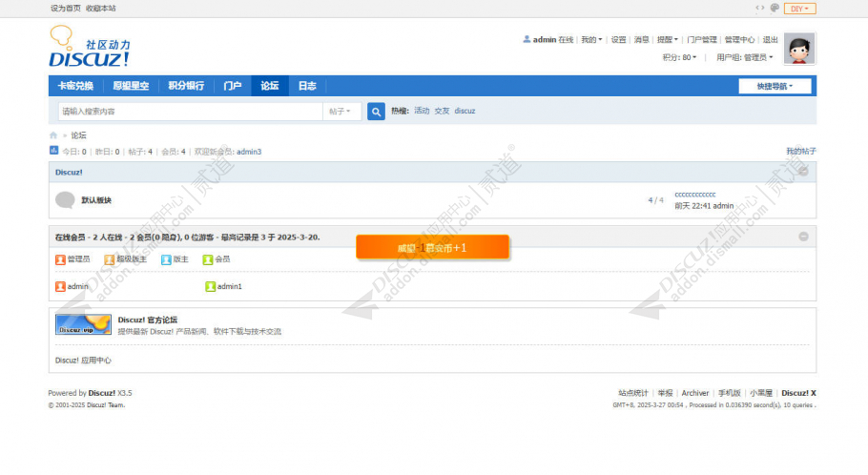Screen dimensions: 868x475
Task: Click 手机版 footer link
Action: pos(729,393)
